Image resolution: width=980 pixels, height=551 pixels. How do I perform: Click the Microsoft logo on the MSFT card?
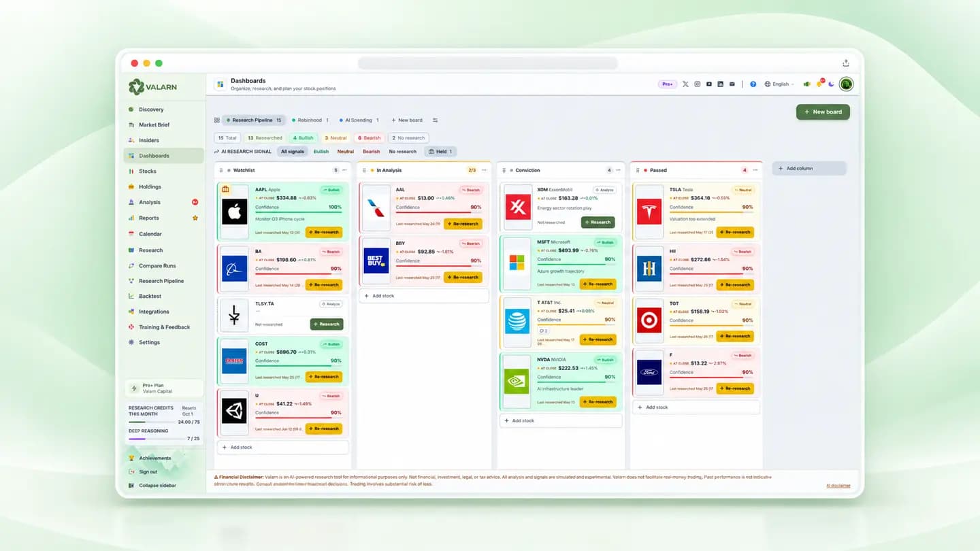point(518,262)
